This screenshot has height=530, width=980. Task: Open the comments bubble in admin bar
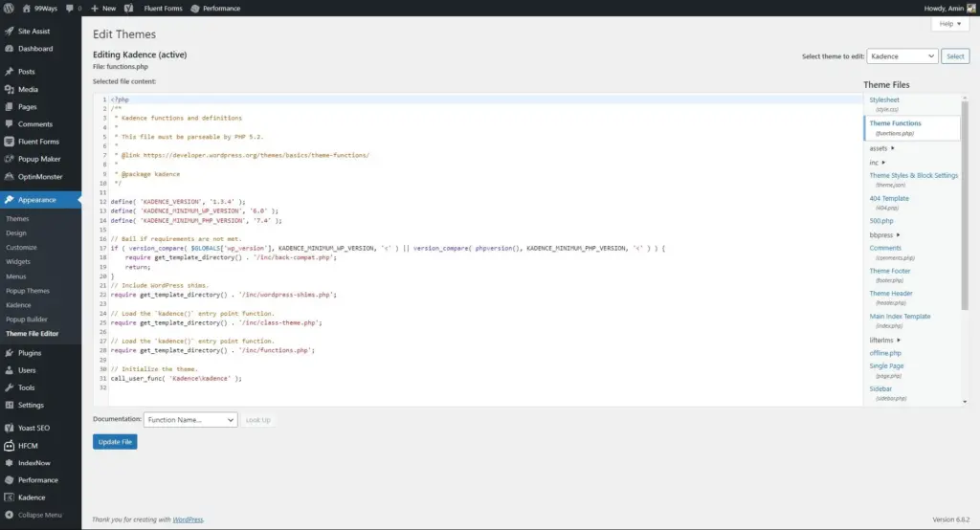(69, 8)
